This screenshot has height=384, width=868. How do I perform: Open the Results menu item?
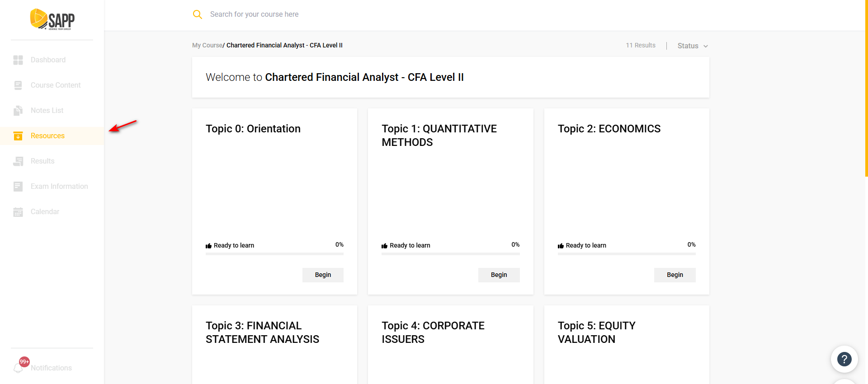[42, 161]
